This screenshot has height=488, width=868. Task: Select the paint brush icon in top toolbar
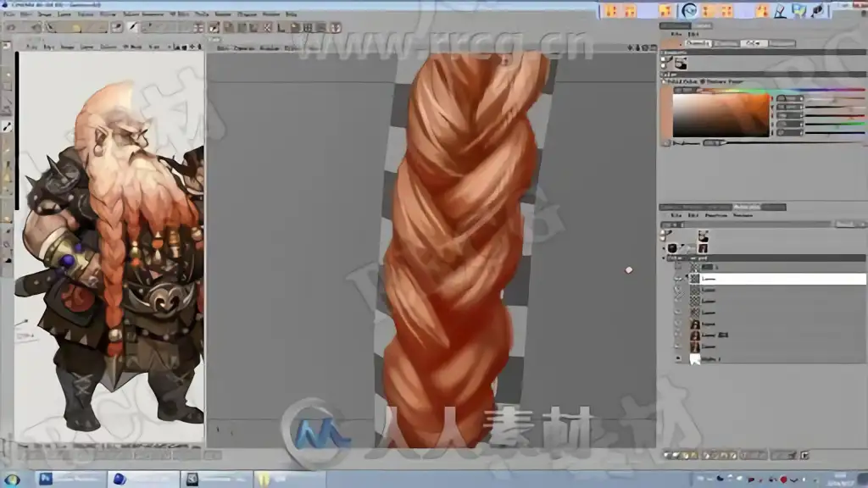coord(133,27)
